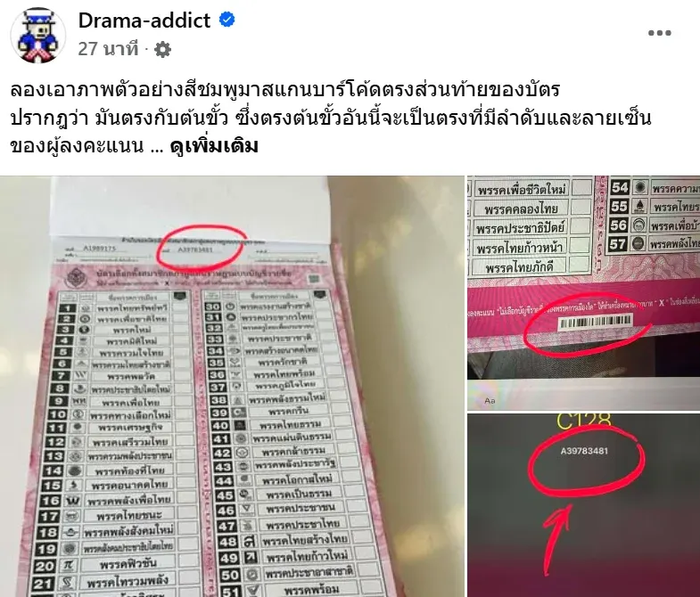The image size is (700, 597).
Task: Click the yellow C128 label
Action: tap(584, 421)
